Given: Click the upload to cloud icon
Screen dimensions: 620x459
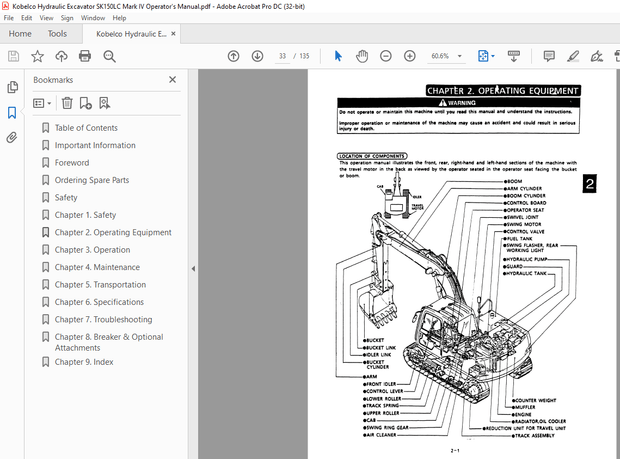Looking at the screenshot, I should pos(61,56).
